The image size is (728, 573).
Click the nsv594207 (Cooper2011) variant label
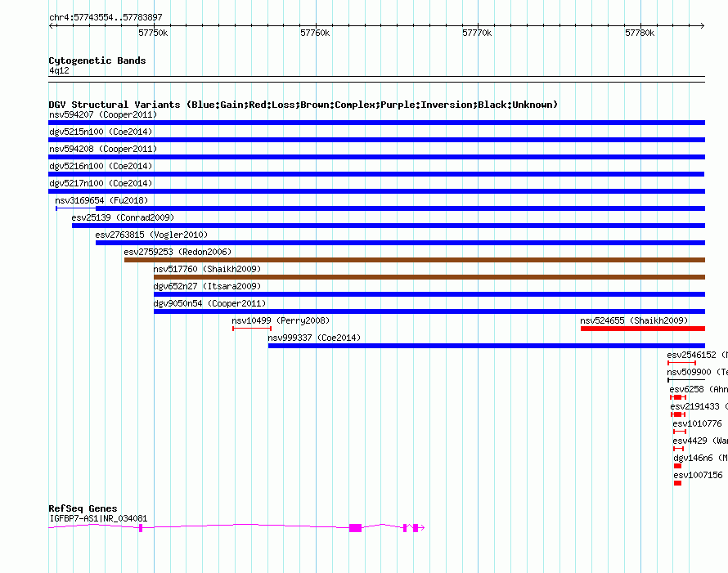tap(103, 114)
